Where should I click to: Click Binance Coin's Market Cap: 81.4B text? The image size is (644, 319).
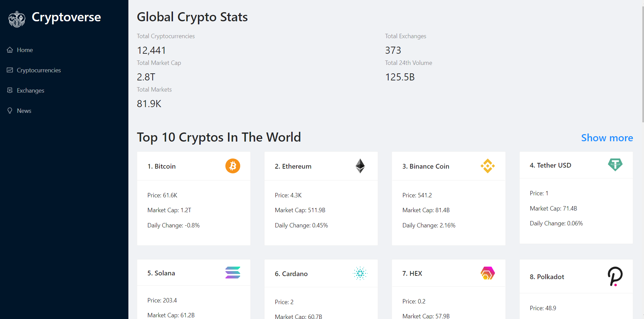(x=426, y=210)
